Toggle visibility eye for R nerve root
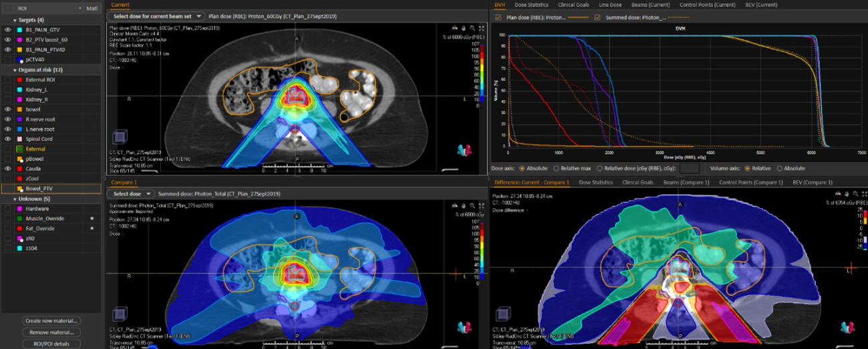This screenshot has width=868, height=349. tap(8, 119)
